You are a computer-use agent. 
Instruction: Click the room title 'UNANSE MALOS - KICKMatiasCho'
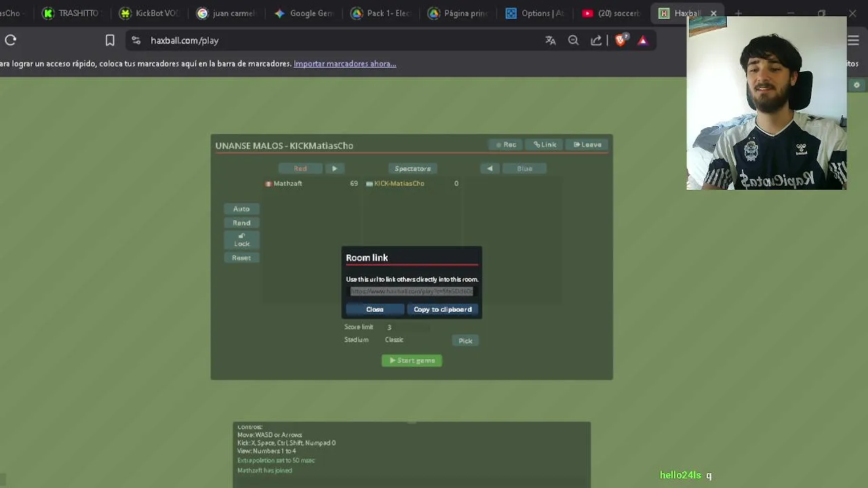pos(284,146)
